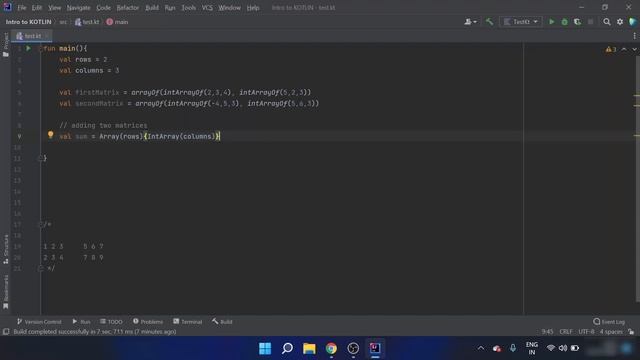This screenshot has width=640, height=360.
Task: Run the program with green play icon
Action: tap(551, 22)
